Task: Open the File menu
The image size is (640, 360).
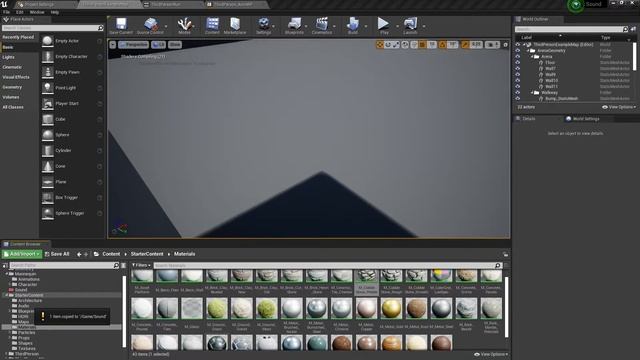Action: pos(7,12)
